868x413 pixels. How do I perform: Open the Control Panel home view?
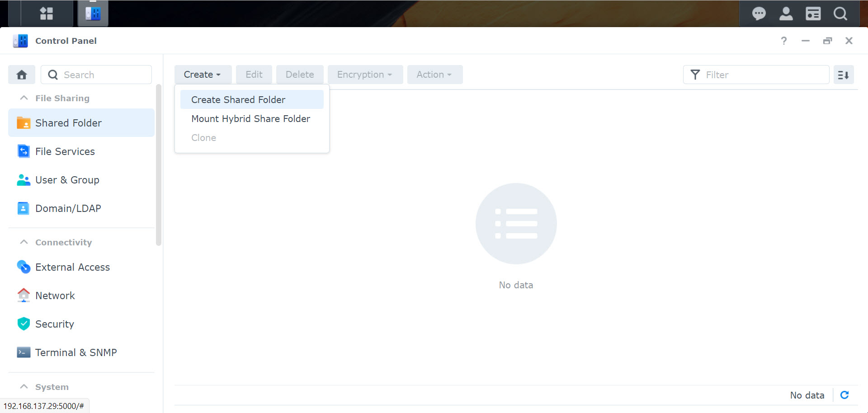click(21, 75)
